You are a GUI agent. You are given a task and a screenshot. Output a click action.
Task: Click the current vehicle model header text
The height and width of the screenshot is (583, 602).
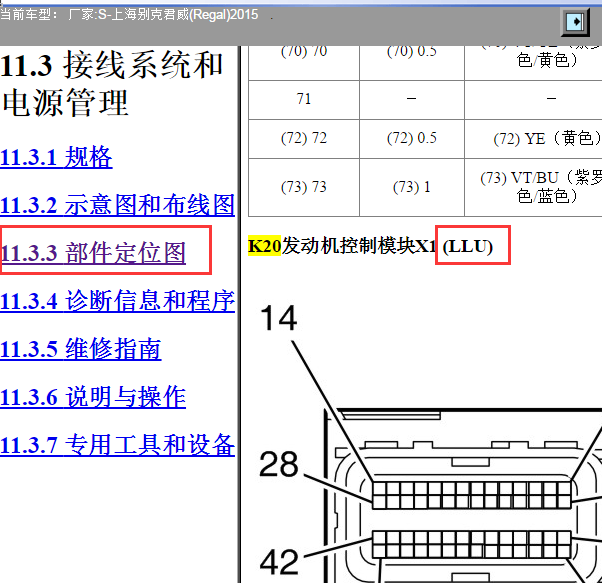[129, 15]
